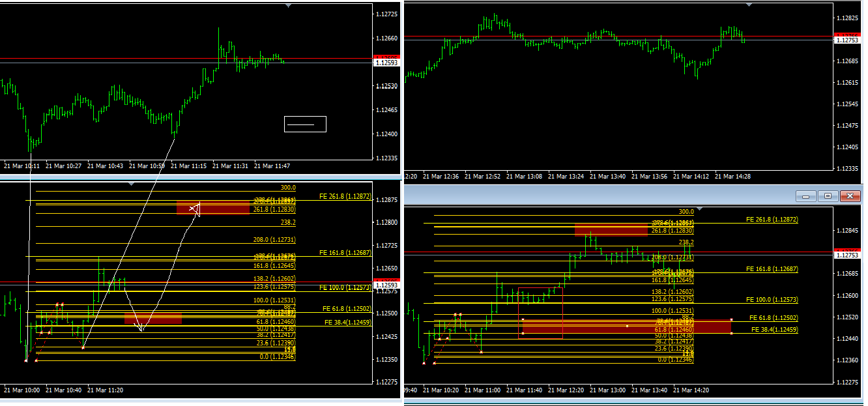Click 'FE 261.8 (1.12872)' label in bottom-left chart
This screenshot has width=868, height=406.
345,196
